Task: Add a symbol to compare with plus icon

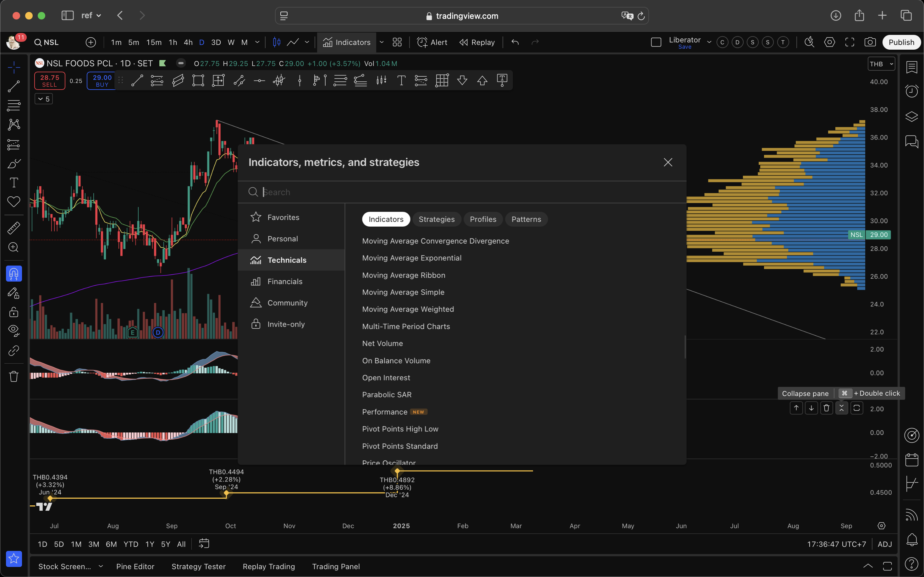Action: (x=91, y=42)
